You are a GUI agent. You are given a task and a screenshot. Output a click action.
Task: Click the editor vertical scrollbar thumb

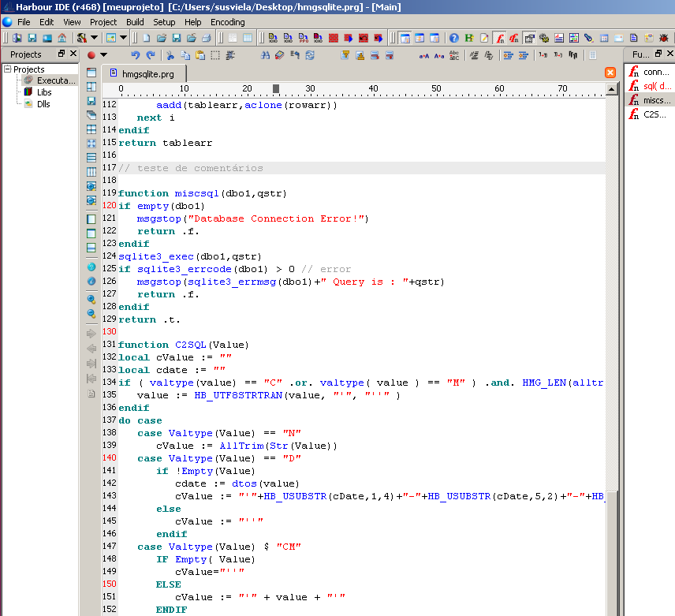611,552
